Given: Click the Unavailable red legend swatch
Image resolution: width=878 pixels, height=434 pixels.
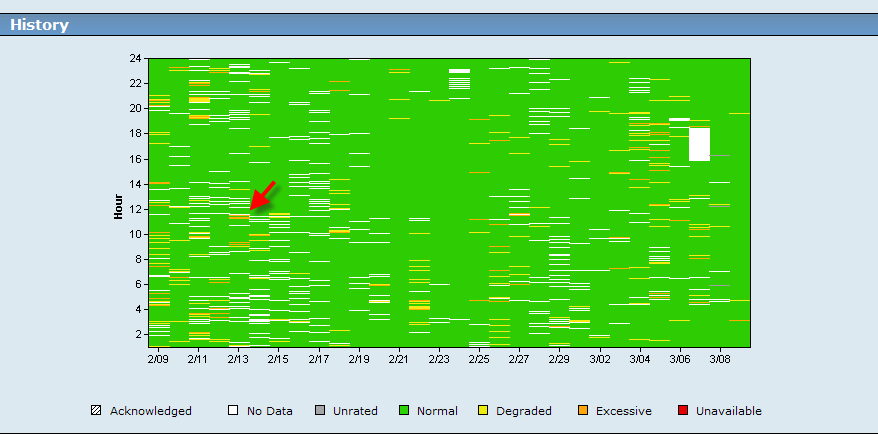Looking at the screenshot, I should coord(683,410).
